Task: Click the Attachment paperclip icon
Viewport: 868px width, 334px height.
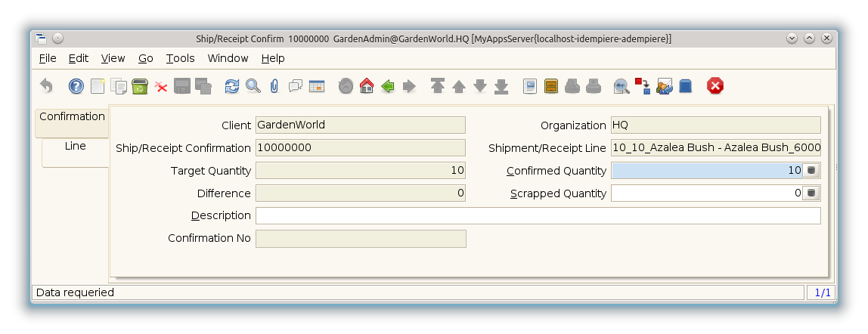Action: [x=274, y=87]
